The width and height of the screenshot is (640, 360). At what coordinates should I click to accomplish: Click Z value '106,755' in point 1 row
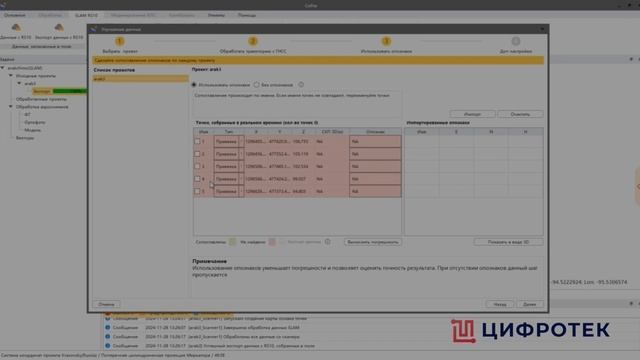[300, 142]
